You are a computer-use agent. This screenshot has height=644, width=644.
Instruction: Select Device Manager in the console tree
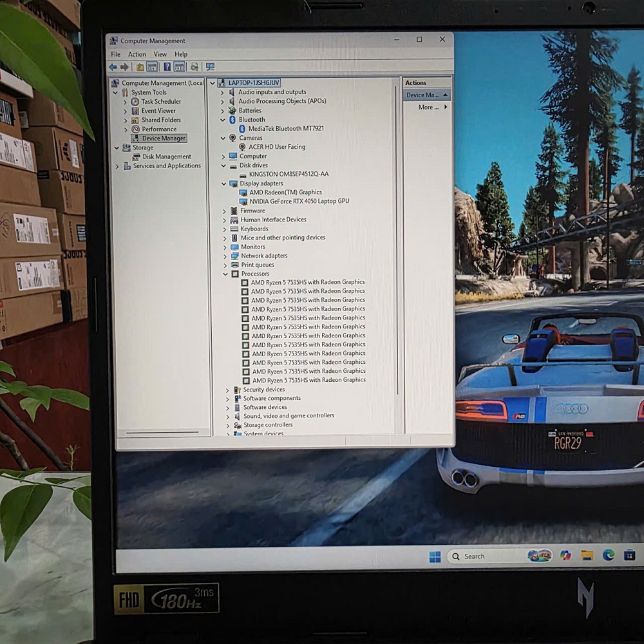164,138
